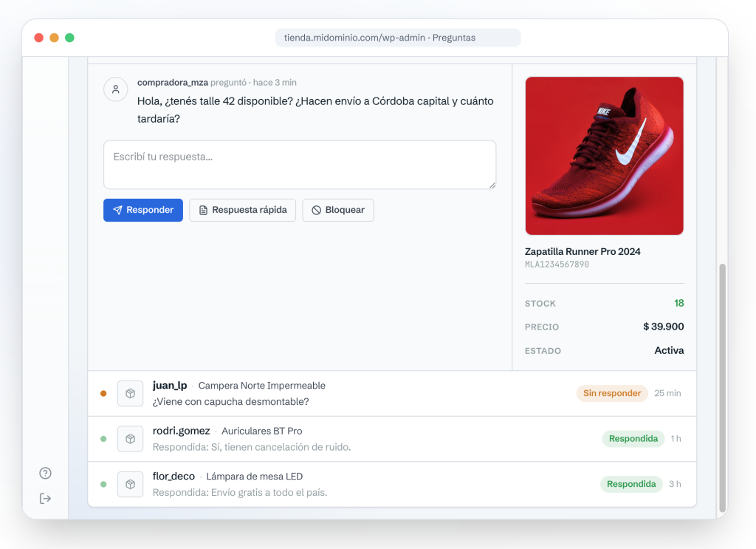Click the question text about talle 42
Screen dimensions: 756x549
315,110
